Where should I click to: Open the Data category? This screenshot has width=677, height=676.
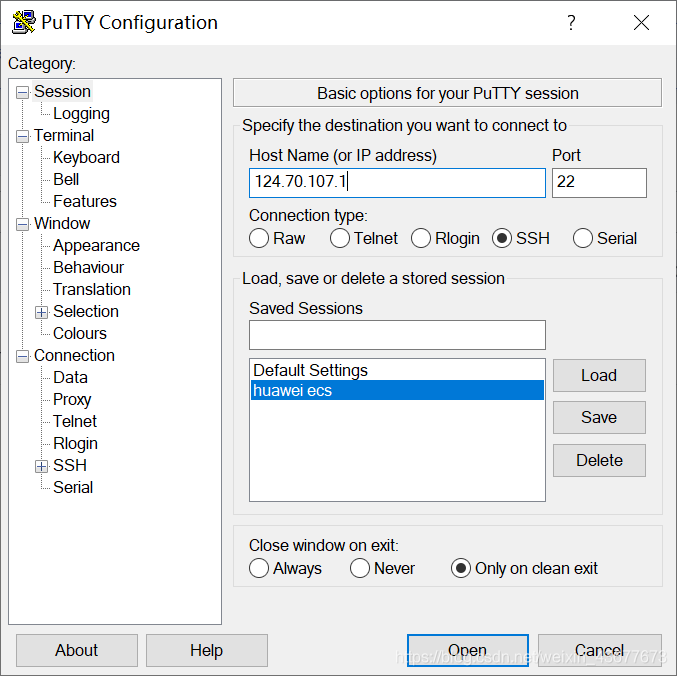[70, 378]
